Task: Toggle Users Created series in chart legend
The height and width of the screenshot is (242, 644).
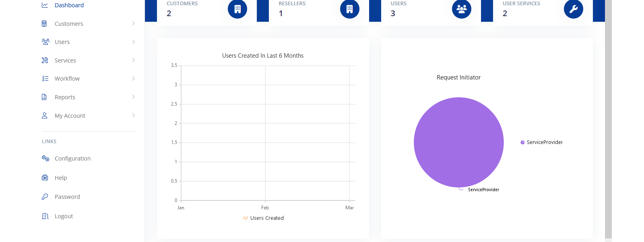Action: pos(263,218)
